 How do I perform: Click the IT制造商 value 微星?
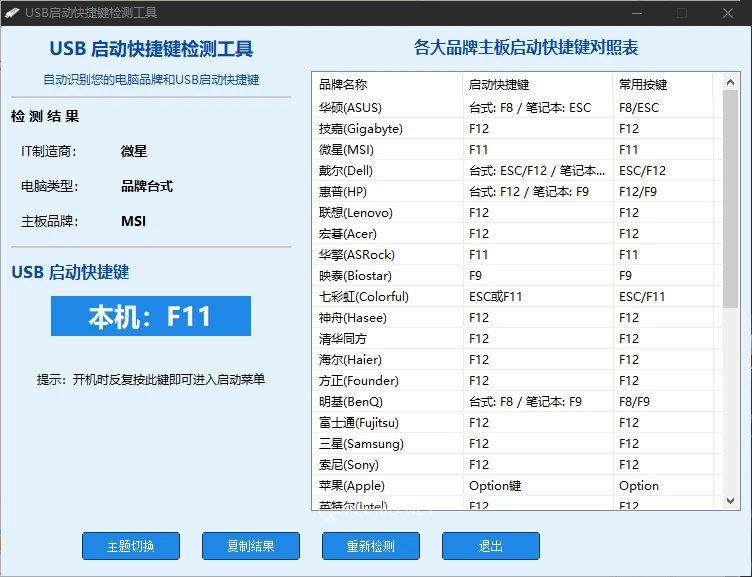[x=134, y=151]
